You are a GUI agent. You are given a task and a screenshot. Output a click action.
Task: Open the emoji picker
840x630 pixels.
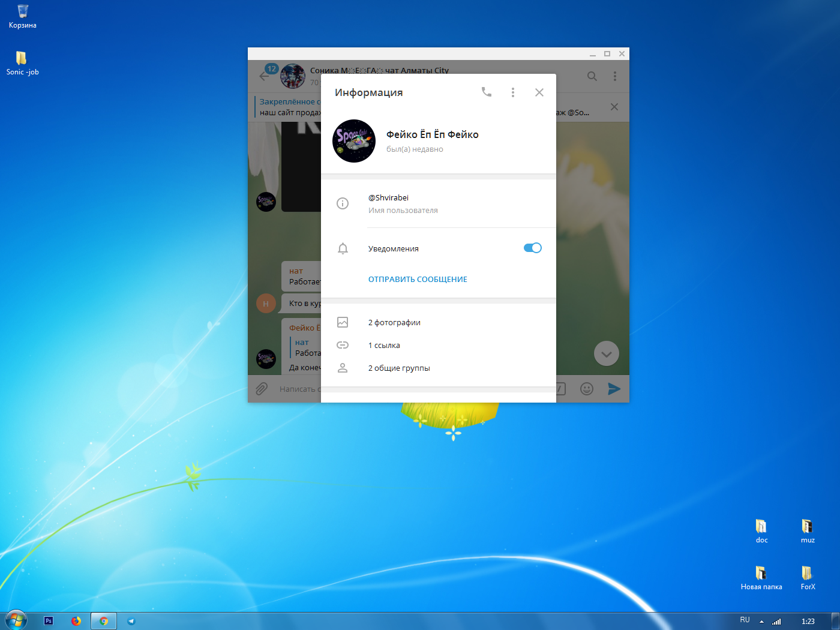[587, 389]
